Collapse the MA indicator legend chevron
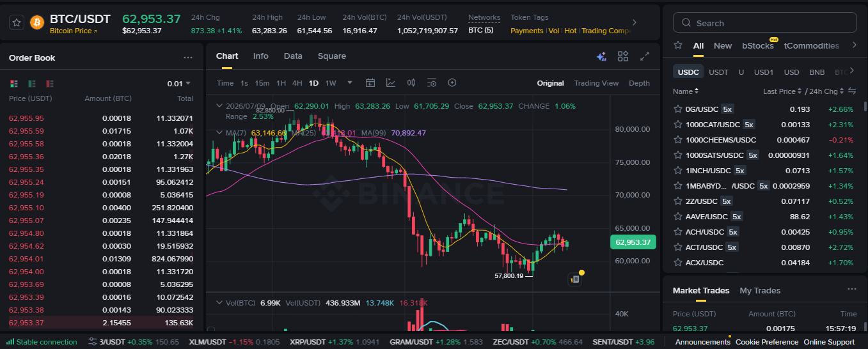The height and width of the screenshot is (349, 868). tap(219, 133)
